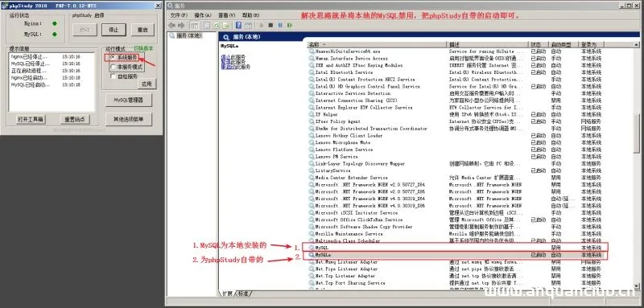Click the green 切换版本 link
Screen dimensions: 644x308
coord(143,48)
